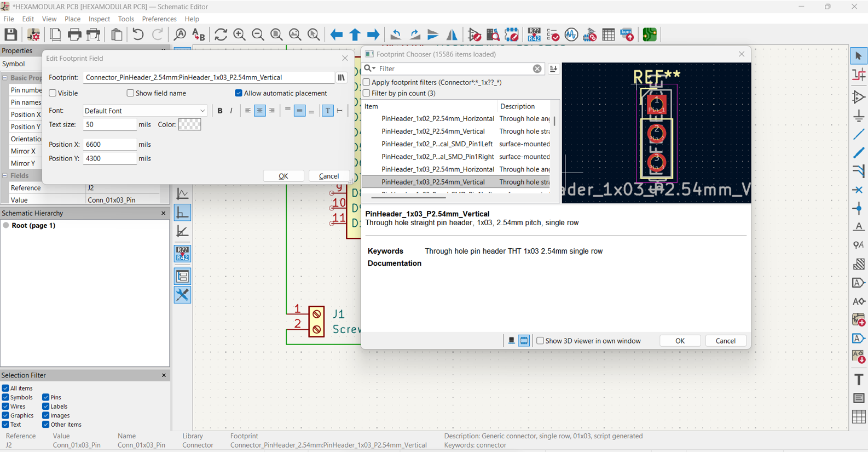Pick the Add Junction tool
868x452 pixels.
(859, 209)
